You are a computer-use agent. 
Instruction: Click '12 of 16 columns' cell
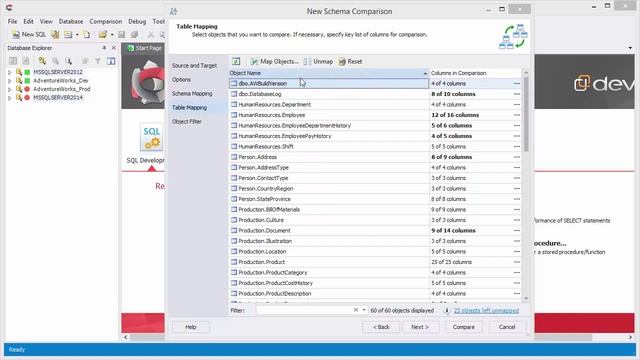[x=455, y=115]
